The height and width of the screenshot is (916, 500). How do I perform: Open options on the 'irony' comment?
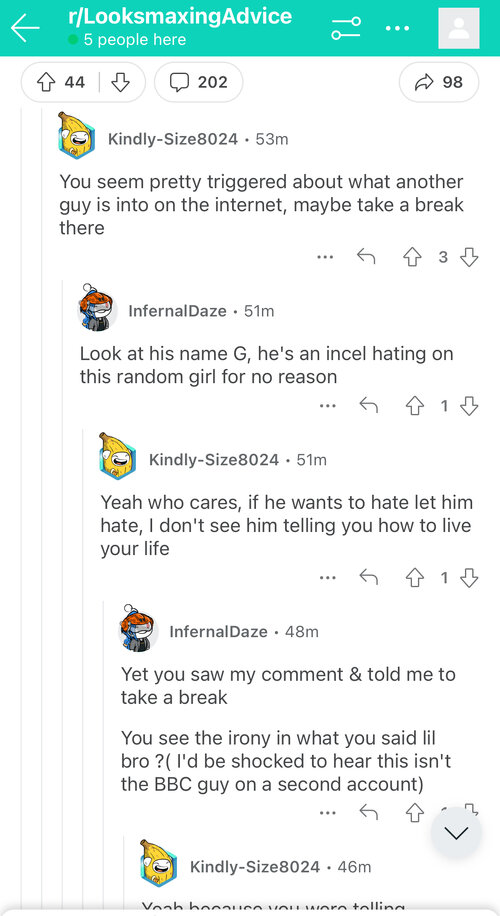(x=328, y=813)
